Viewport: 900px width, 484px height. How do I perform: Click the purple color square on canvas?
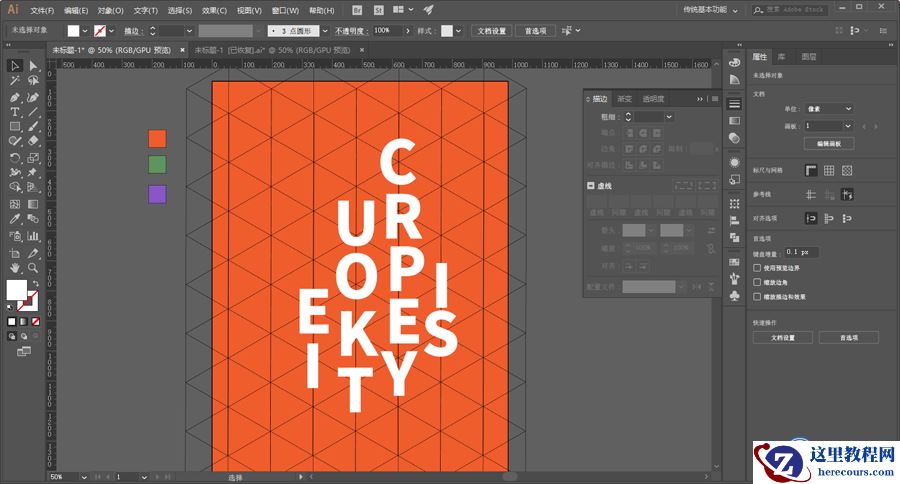pyautogui.click(x=157, y=194)
